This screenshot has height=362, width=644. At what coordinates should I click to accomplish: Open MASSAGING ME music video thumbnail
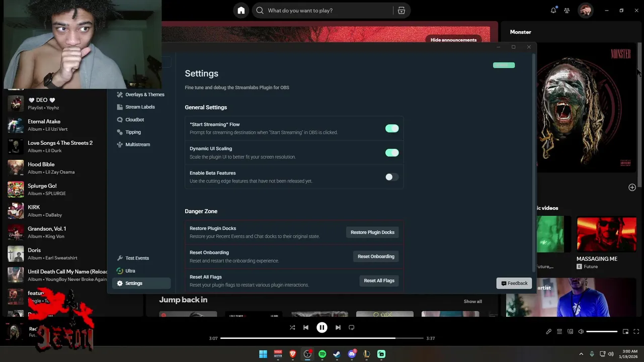pyautogui.click(x=607, y=234)
